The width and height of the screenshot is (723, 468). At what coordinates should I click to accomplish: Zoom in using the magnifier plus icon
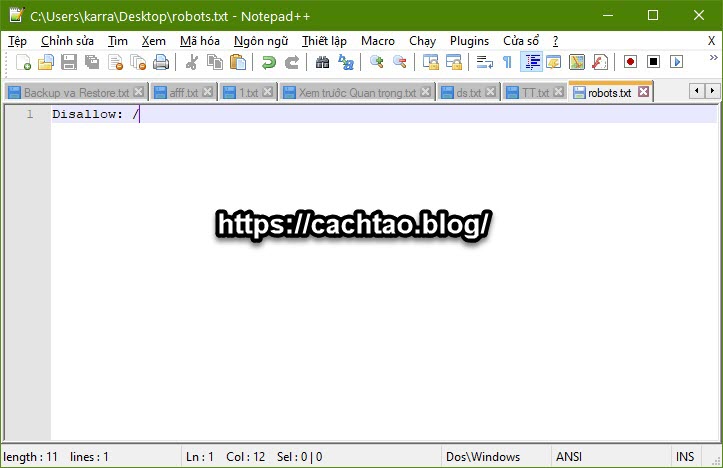click(x=376, y=62)
